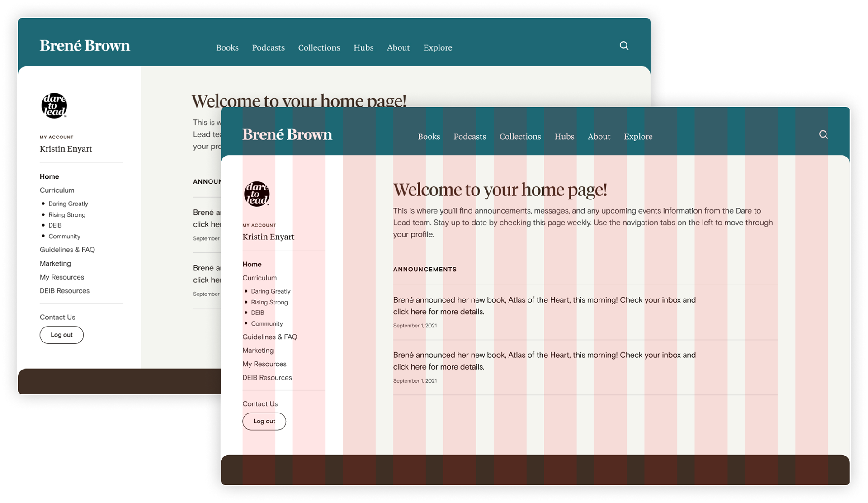Click the first September 1, 2021 date
Screen dimensions: 868x503
415,326
